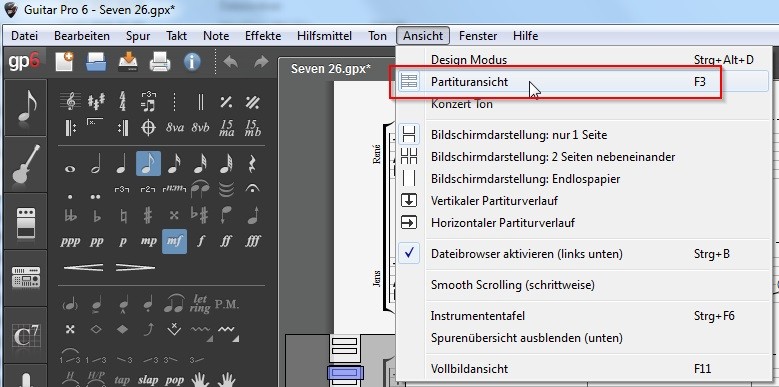The height and width of the screenshot is (387, 779).
Task: Open score information with the blue info icon
Action: click(x=192, y=62)
